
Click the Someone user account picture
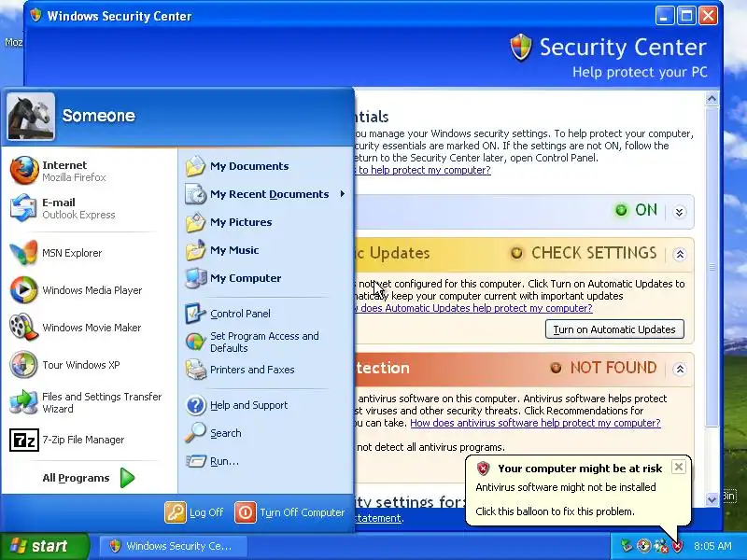(31, 117)
